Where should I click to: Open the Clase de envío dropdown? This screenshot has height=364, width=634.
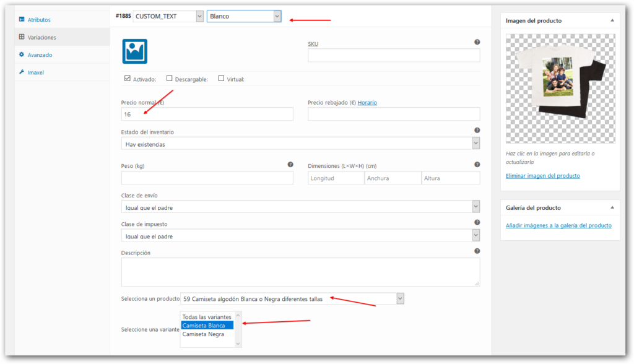[300, 207]
